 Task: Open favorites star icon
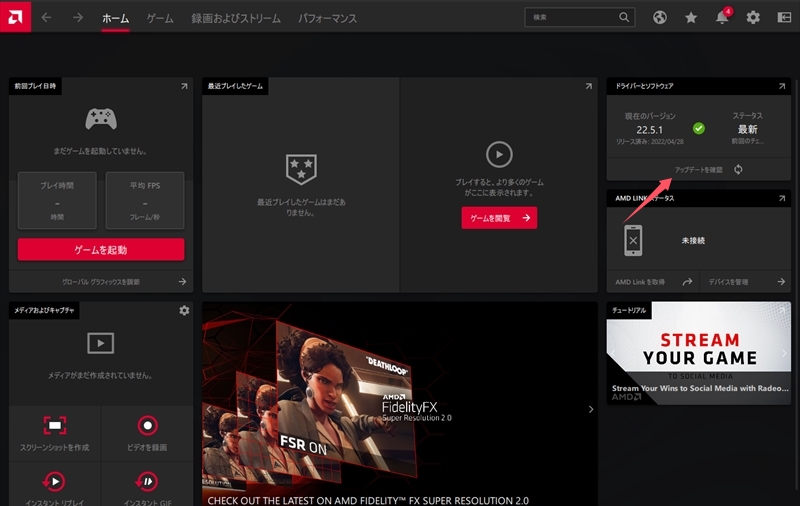pyautogui.click(x=691, y=18)
